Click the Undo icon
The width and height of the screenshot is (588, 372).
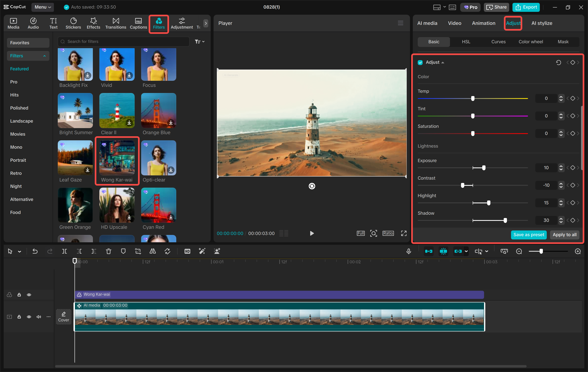(35, 251)
